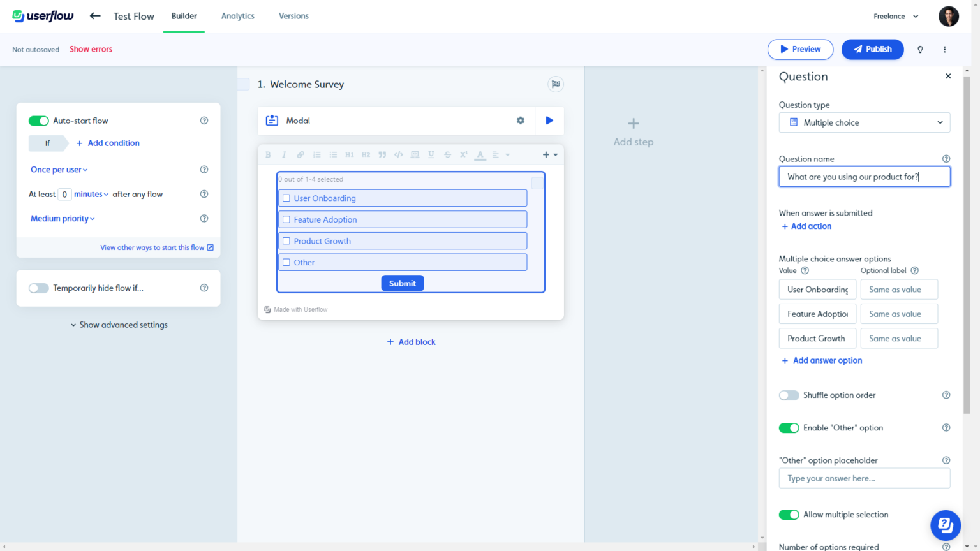Switch to the Analytics tab
Screen dimensions: 980x551
(237, 16)
